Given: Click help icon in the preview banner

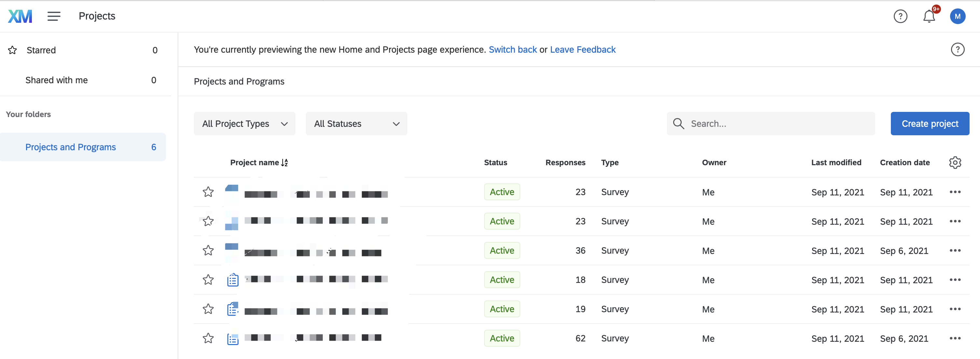Looking at the screenshot, I should (x=957, y=49).
